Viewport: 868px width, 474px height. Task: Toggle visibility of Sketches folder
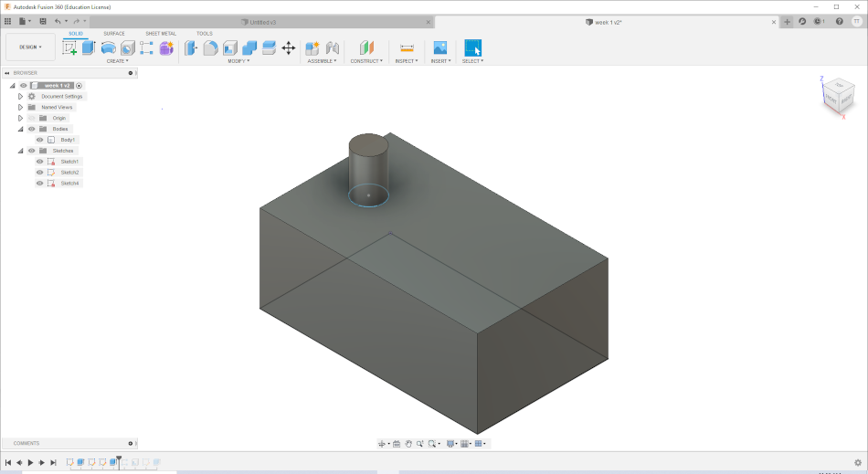(32, 151)
